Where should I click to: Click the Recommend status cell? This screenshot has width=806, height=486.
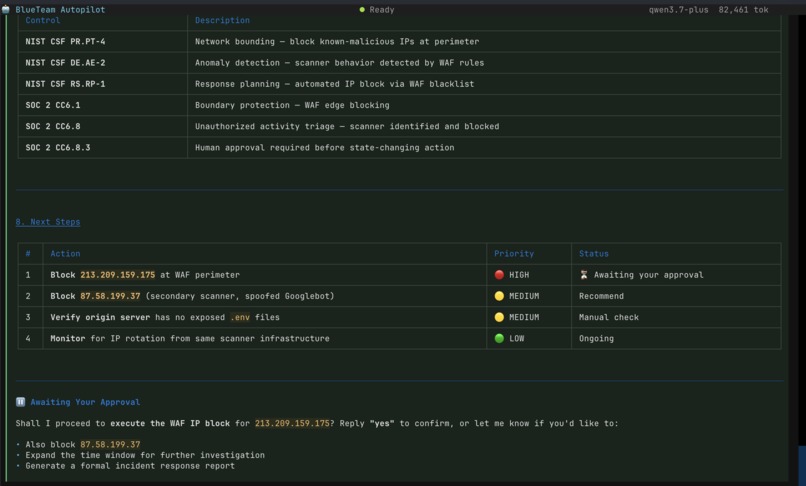pyautogui.click(x=676, y=296)
